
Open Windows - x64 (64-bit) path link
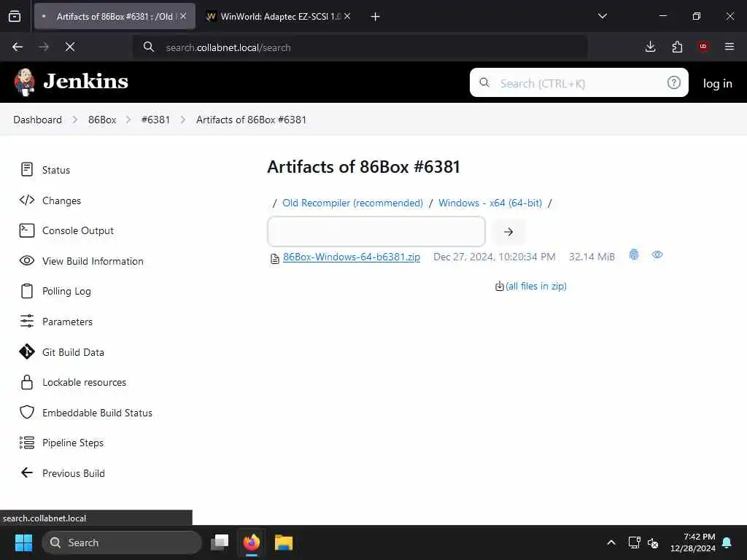pyautogui.click(x=490, y=203)
